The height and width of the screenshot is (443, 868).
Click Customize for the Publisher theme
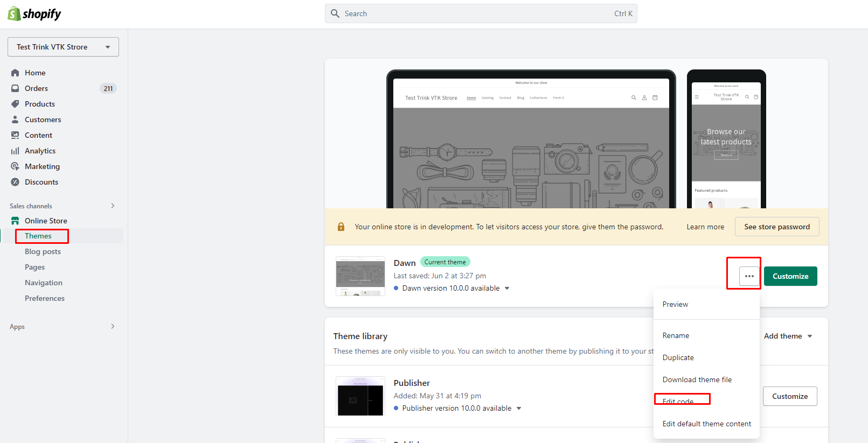pyautogui.click(x=790, y=396)
